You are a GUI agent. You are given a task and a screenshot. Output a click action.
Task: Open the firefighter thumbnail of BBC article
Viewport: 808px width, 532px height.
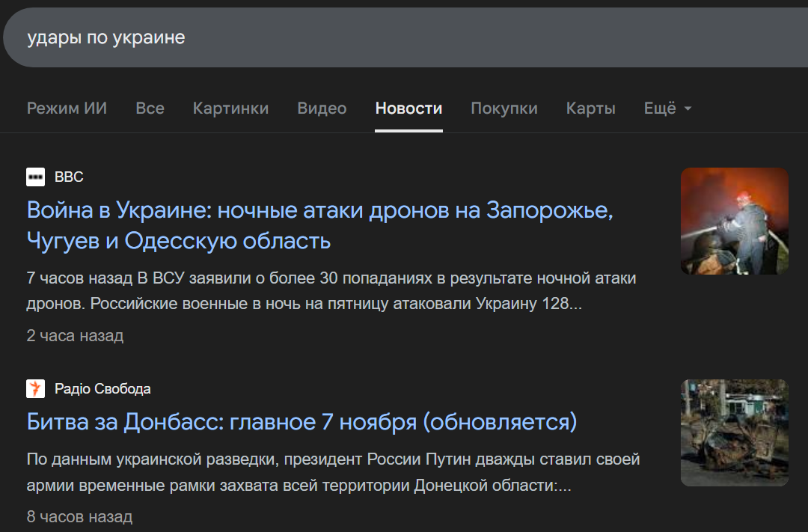coord(734,221)
